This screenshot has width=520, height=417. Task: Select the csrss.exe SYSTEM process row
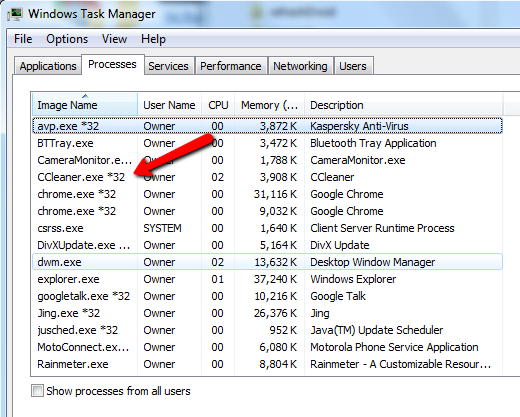pyautogui.click(x=268, y=228)
